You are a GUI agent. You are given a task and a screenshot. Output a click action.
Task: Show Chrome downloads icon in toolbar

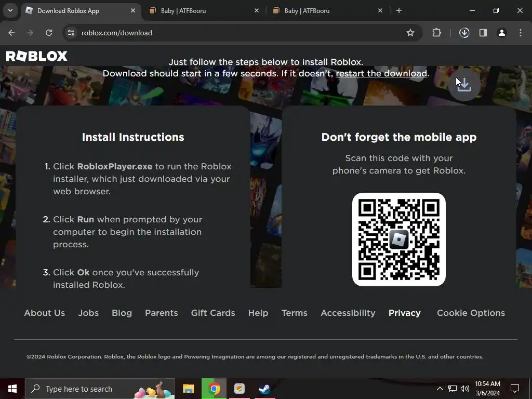pos(464,33)
